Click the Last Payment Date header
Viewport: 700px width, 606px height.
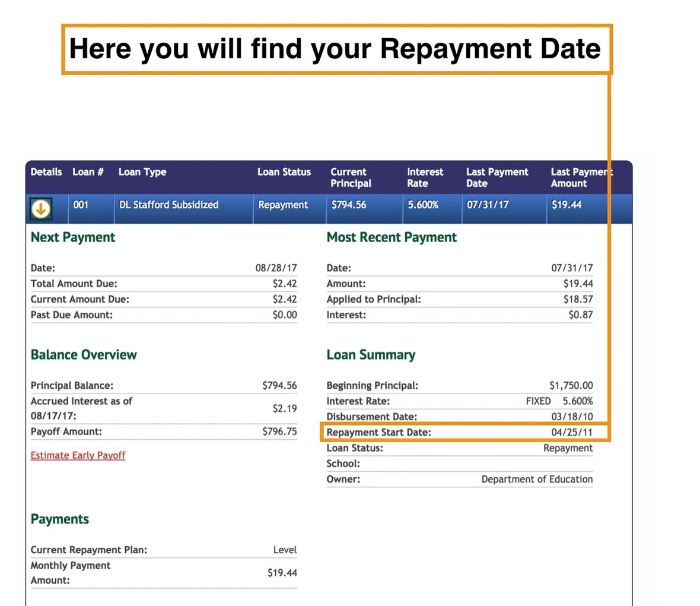click(x=497, y=177)
